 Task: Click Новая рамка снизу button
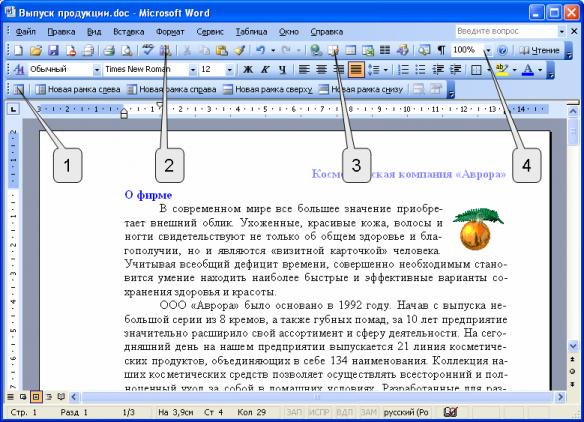(x=361, y=89)
